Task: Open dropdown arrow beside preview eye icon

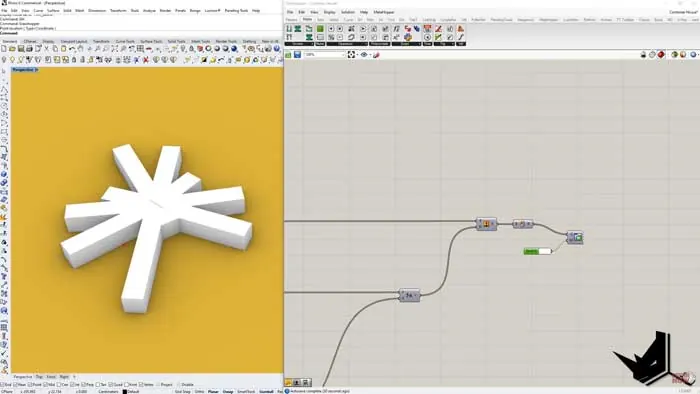Action: [371, 55]
